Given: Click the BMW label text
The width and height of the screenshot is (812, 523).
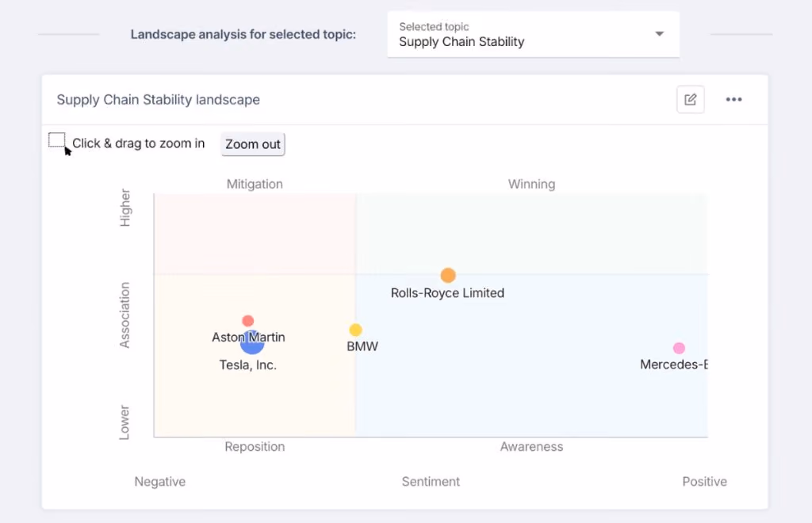Looking at the screenshot, I should click(x=362, y=346).
